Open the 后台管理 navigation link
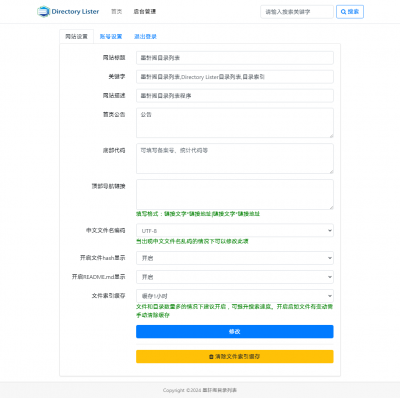The image size is (400, 400). coord(145,12)
